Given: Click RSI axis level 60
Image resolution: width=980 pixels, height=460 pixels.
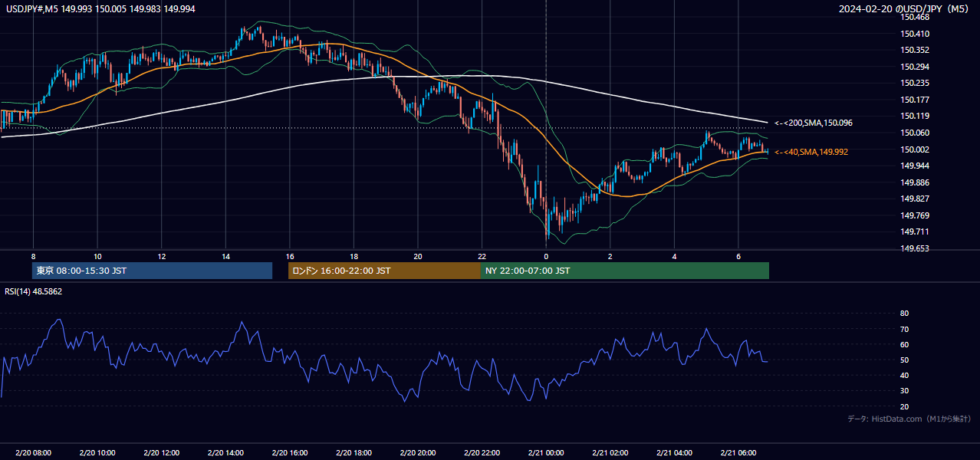Looking at the screenshot, I should pyautogui.click(x=904, y=344).
